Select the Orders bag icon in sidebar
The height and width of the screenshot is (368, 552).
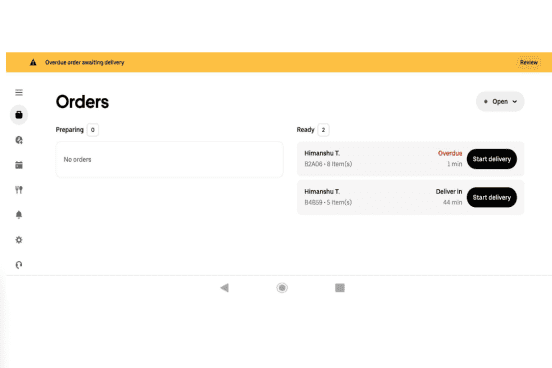[19, 115]
